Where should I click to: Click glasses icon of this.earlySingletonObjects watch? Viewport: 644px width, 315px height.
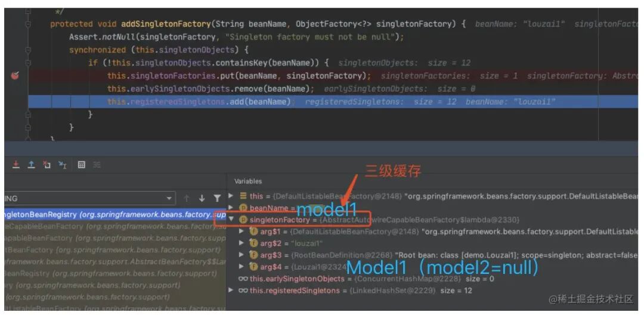pyautogui.click(x=243, y=279)
